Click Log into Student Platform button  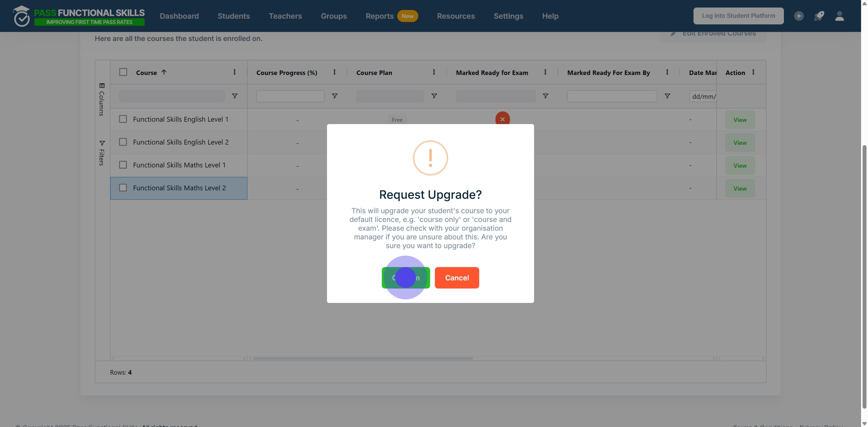click(x=738, y=16)
